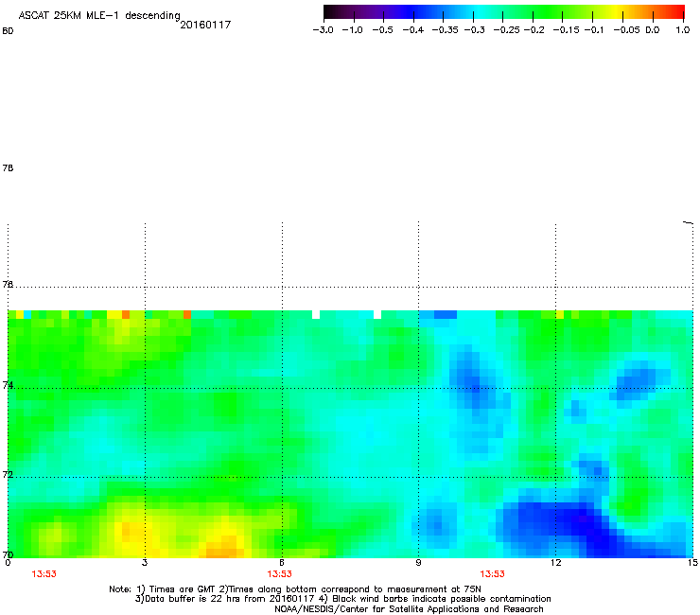This screenshot has height=615, width=700.
Task: Click the yellow band of the color bar
Action: (619, 12)
